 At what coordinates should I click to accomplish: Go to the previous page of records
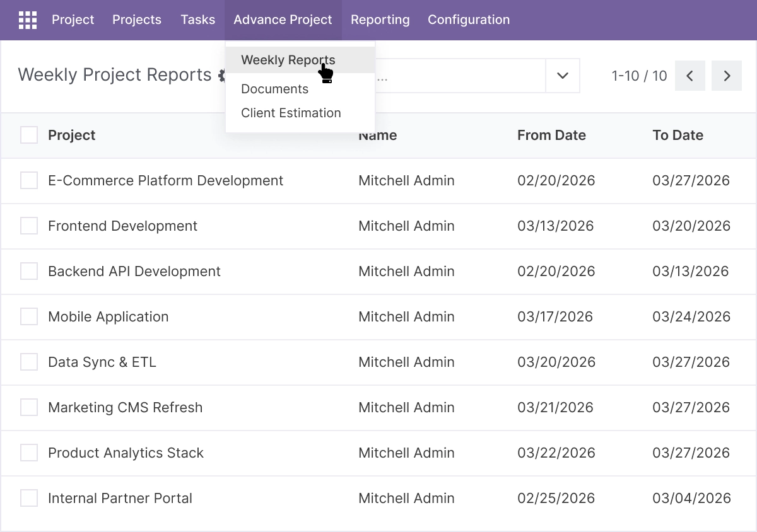pos(690,76)
